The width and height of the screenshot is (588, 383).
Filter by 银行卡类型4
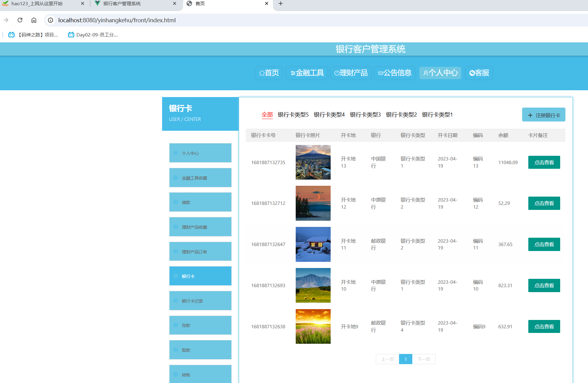click(x=329, y=115)
